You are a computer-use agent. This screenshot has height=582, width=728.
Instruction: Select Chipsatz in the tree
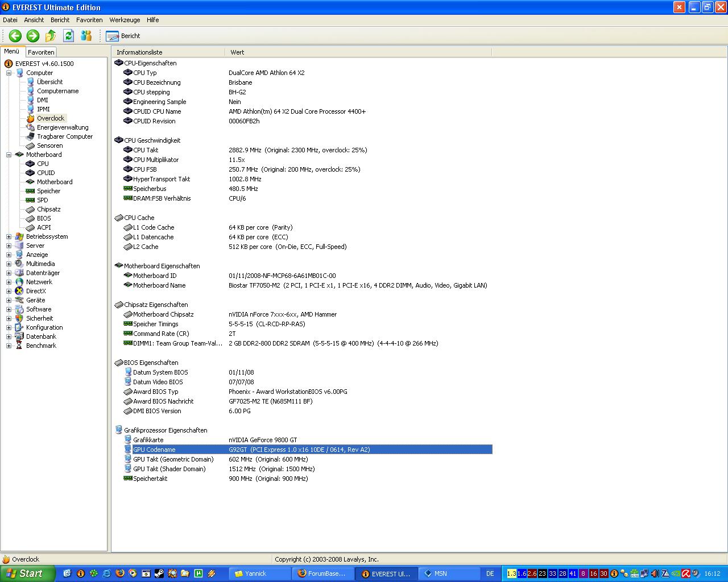(x=48, y=209)
